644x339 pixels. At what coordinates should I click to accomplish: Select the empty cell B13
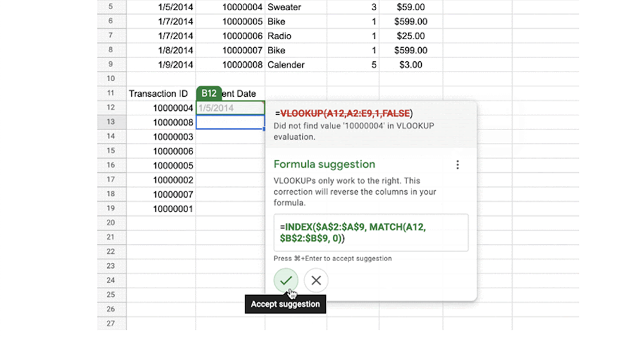pyautogui.click(x=231, y=122)
